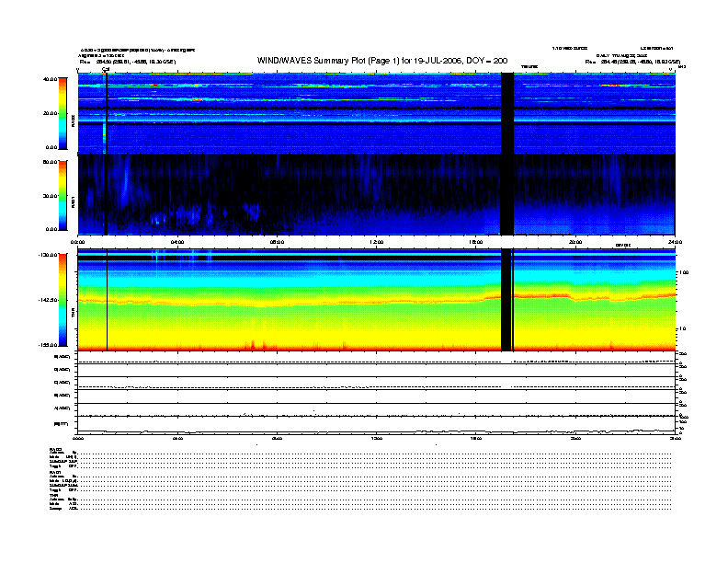728x563 pixels.
Task: Click the data gap in the RAD1 spectrogram
Action: (x=507, y=194)
